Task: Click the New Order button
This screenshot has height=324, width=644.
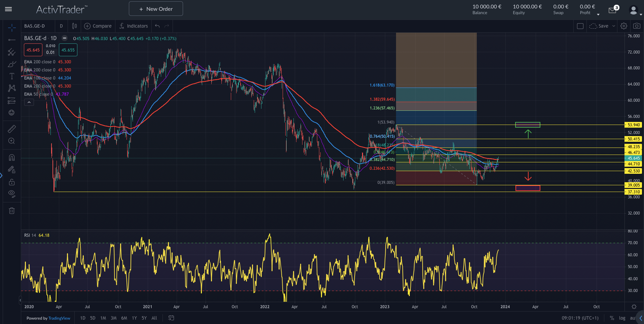Action: tap(156, 9)
